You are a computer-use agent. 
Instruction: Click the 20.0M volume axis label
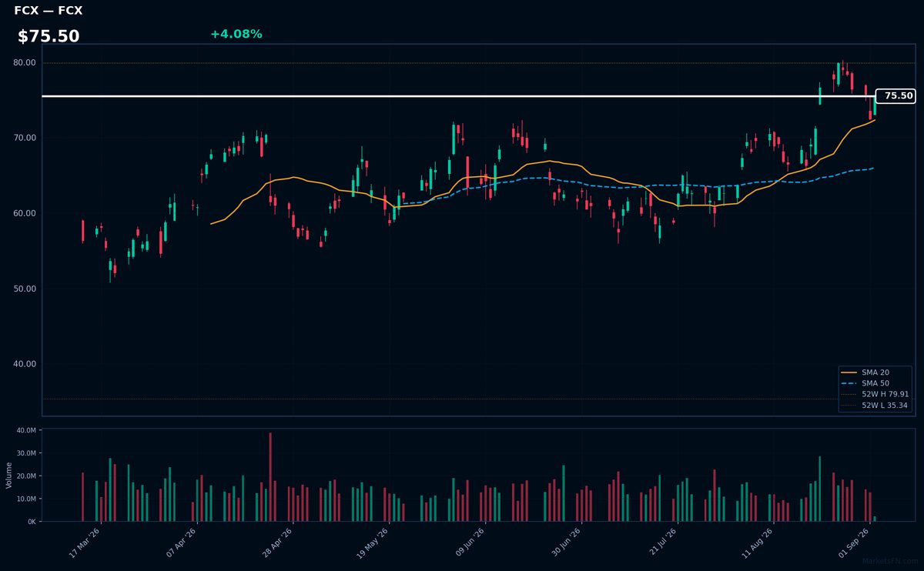26,476
